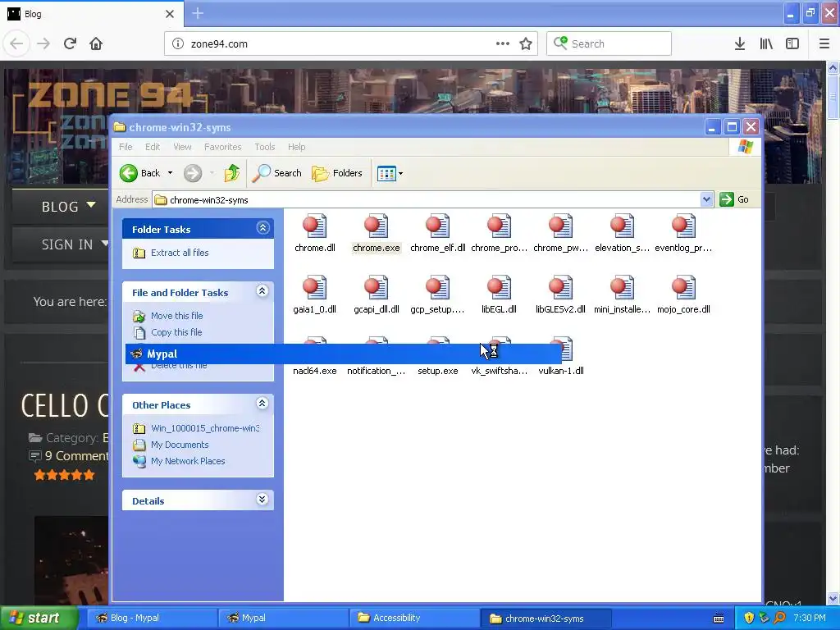840x630 pixels.
Task: Open Win_1000015_chrome-win3 in Other Places
Action: coord(204,428)
